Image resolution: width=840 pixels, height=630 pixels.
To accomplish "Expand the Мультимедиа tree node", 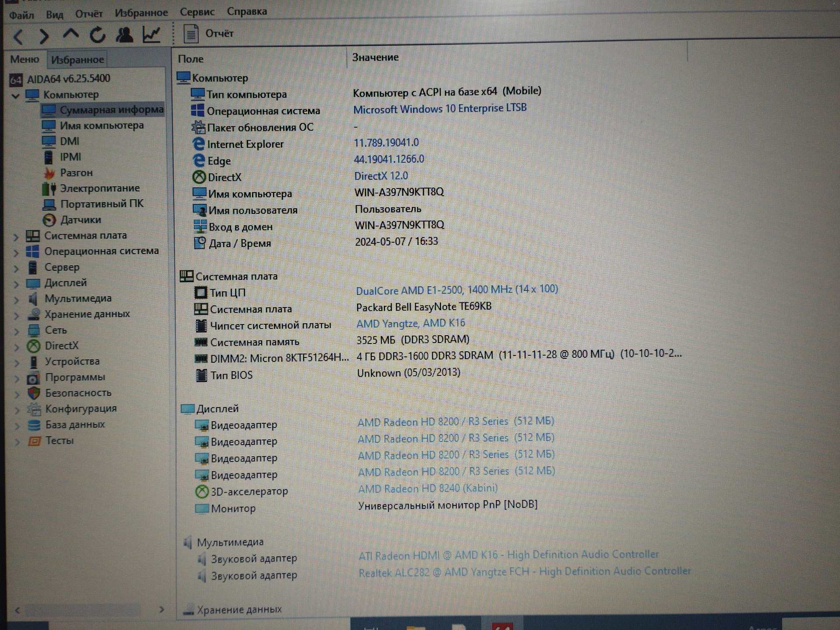I will (17, 300).
